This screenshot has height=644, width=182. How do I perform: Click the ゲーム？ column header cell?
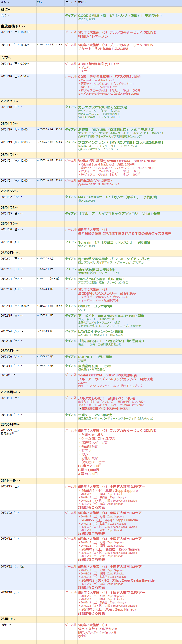(71, 2)
